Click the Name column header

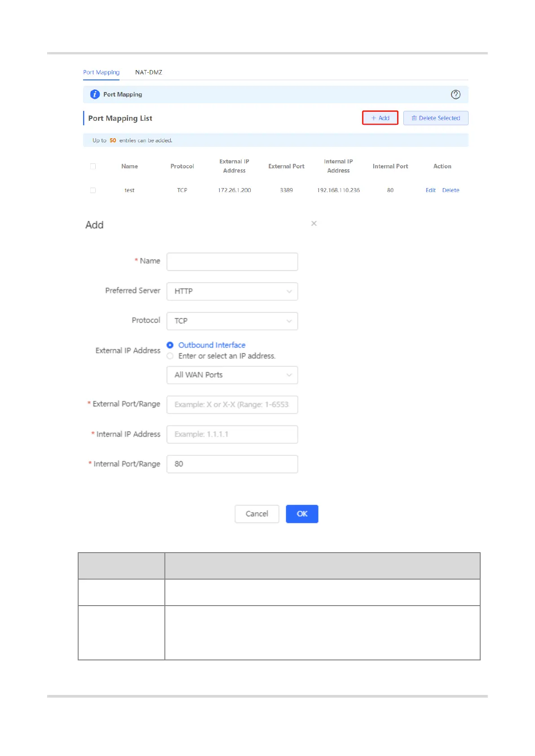coord(130,166)
